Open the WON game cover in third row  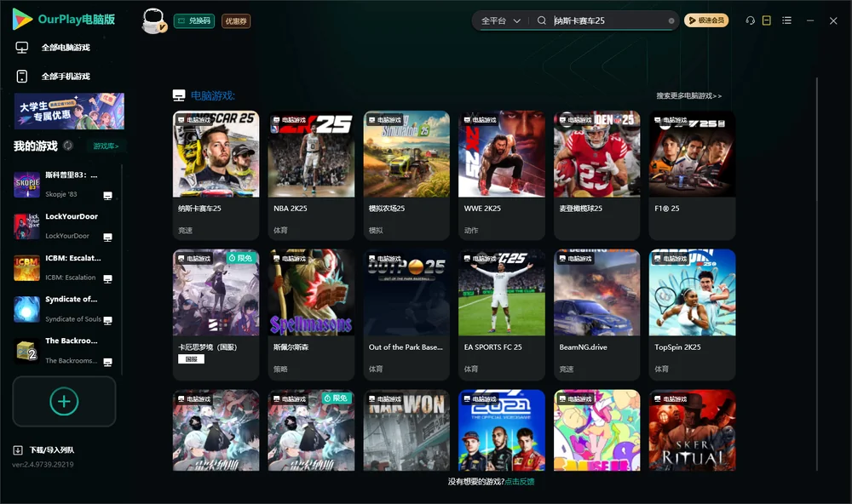point(406,430)
